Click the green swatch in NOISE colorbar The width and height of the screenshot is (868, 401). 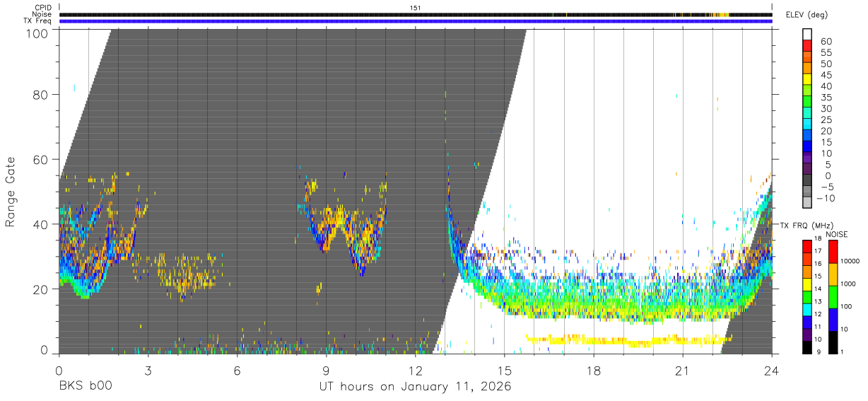click(833, 297)
